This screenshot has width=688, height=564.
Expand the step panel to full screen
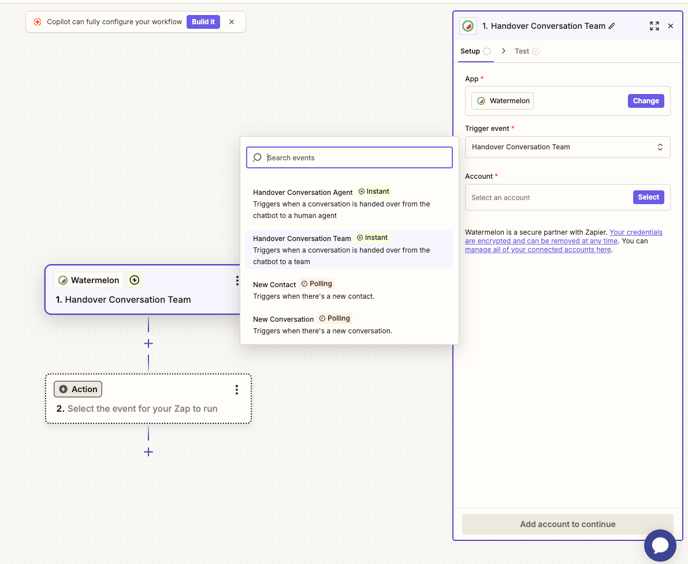pos(654,26)
